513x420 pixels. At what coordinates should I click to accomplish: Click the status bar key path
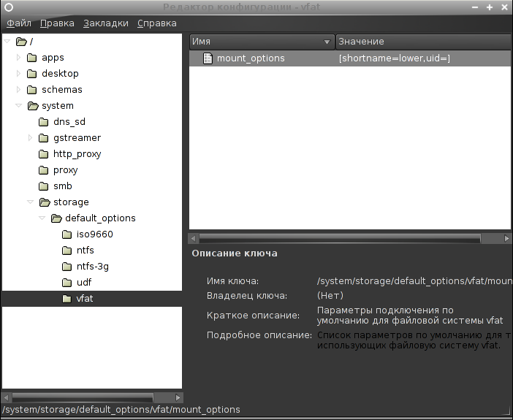point(121,410)
